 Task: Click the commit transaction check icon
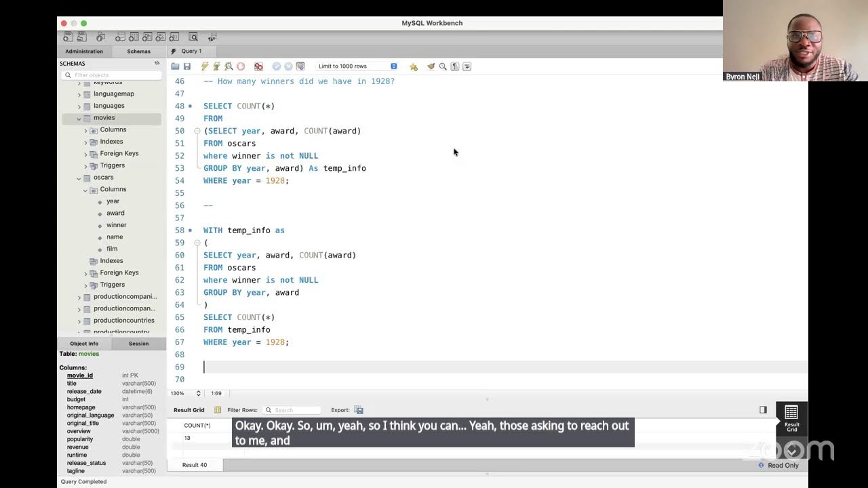click(276, 66)
